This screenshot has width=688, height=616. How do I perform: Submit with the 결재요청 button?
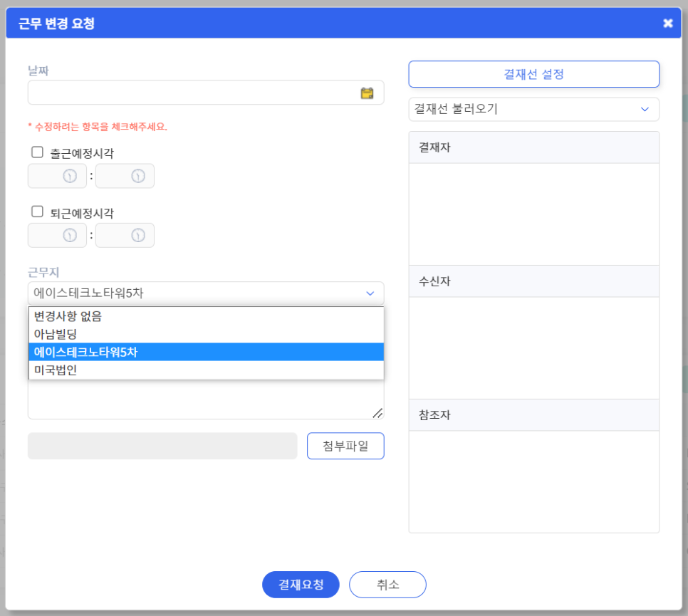pyautogui.click(x=301, y=585)
